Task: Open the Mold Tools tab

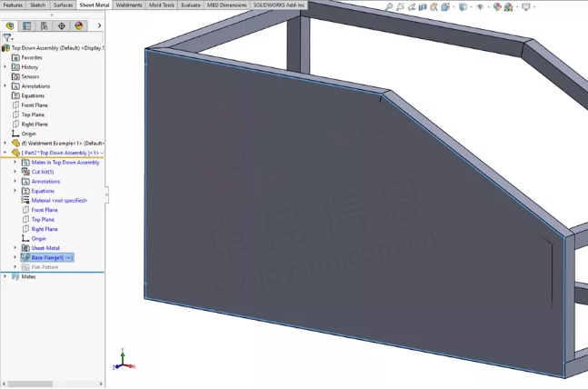Action: coord(162,5)
